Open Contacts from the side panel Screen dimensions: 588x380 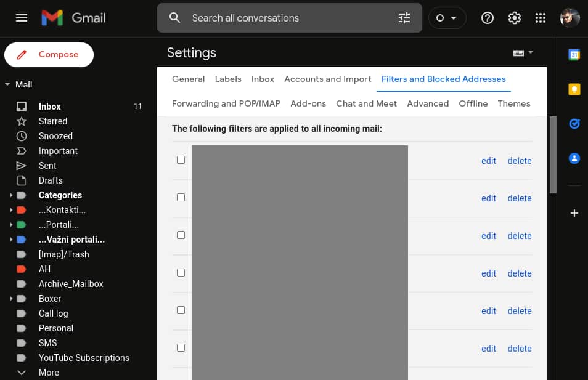[x=574, y=158]
